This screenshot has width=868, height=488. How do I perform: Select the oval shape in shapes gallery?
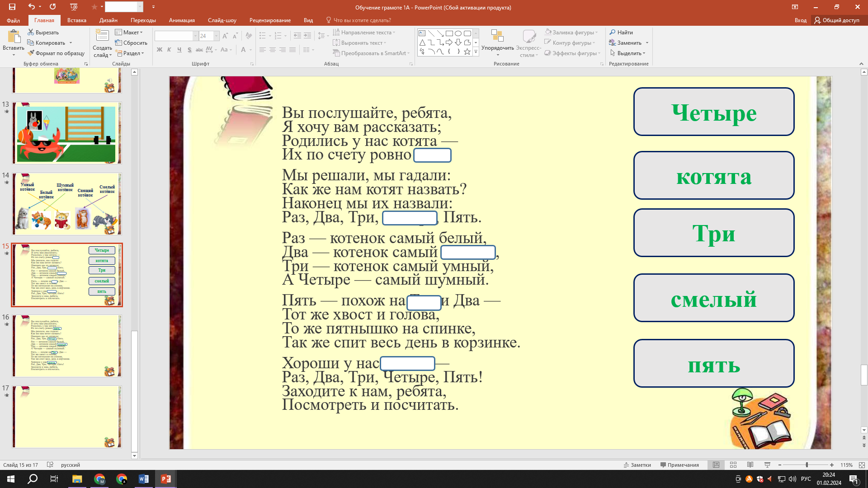click(x=458, y=33)
